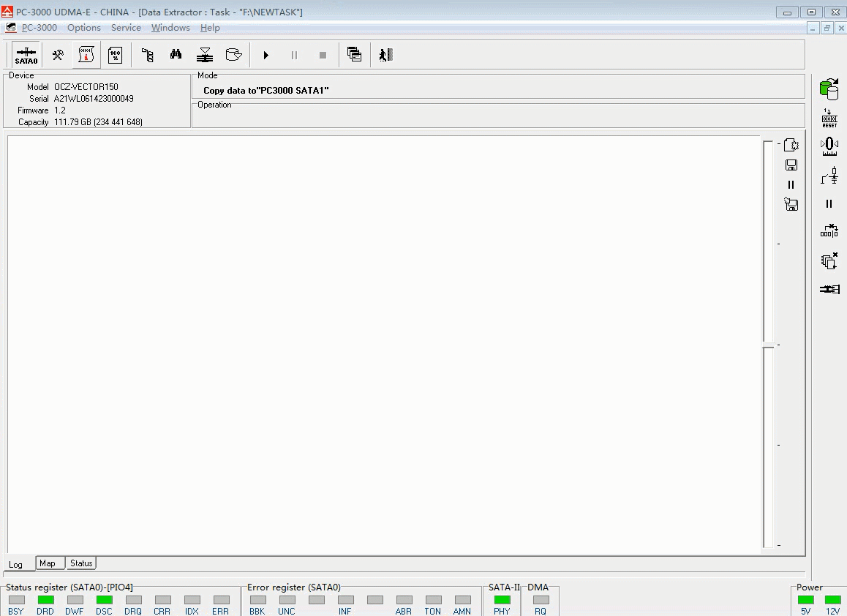
Task: Stop the task with the square button
Action: [323, 55]
